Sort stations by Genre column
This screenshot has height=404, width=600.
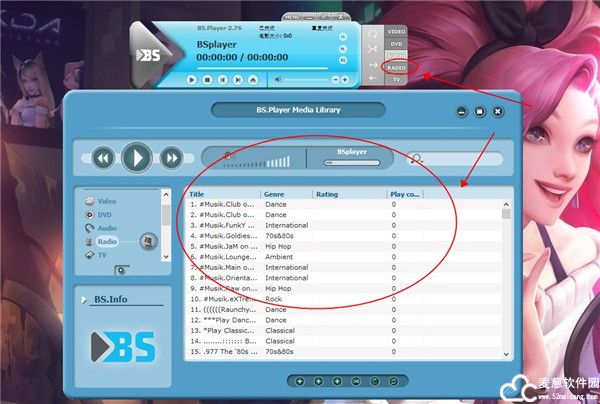(x=274, y=194)
